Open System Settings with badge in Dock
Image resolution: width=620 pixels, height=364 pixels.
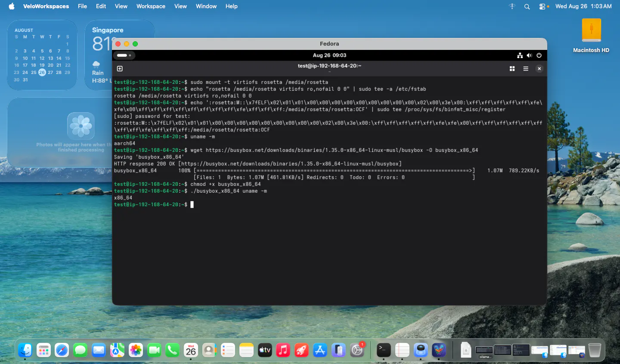357,350
